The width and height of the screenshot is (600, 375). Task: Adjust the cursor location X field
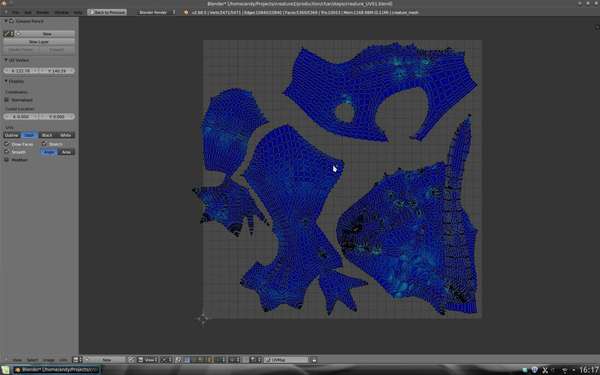21,117
